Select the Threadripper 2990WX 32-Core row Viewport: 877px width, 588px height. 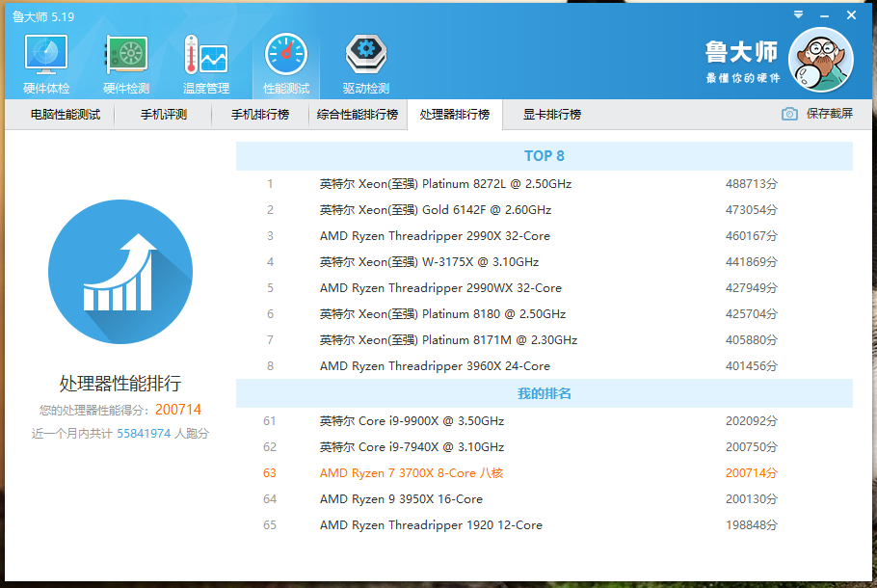pyautogui.click(x=545, y=287)
